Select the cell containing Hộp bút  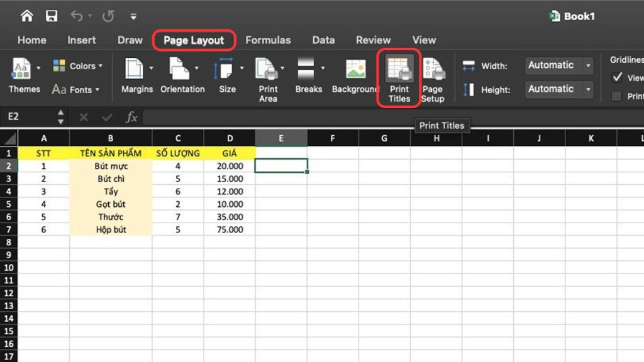(111, 229)
